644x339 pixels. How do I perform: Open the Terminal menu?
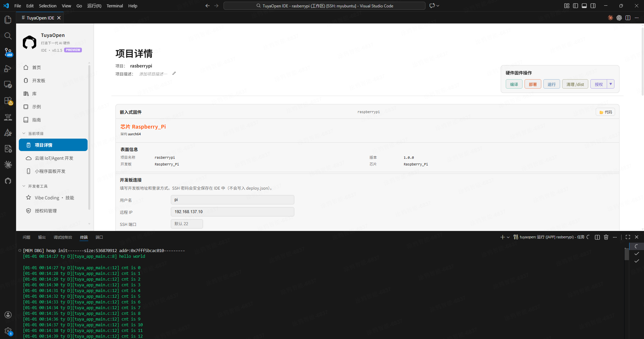pyautogui.click(x=115, y=6)
